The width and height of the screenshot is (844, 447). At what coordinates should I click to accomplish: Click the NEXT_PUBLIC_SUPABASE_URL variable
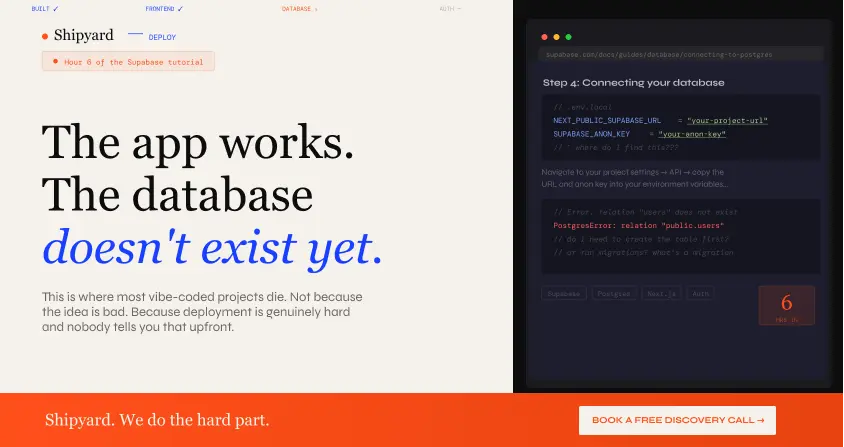click(607, 121)
